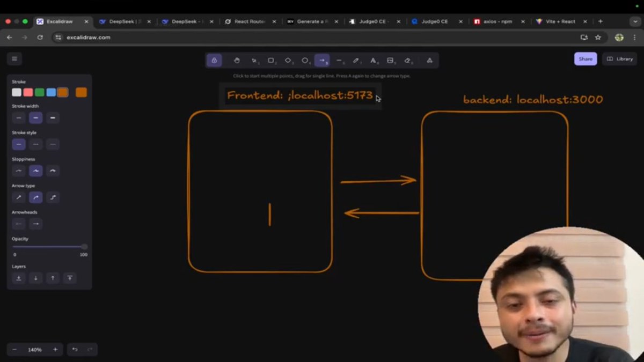Select the Diamond tool
644x362 pixels.
[288, 60]
